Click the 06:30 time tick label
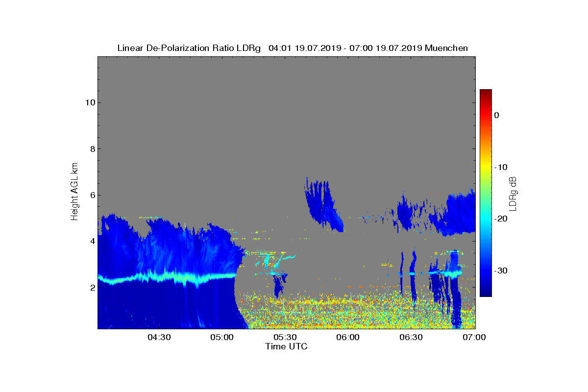This screenshot has height=392, width=588. click(x=411, y=338)
